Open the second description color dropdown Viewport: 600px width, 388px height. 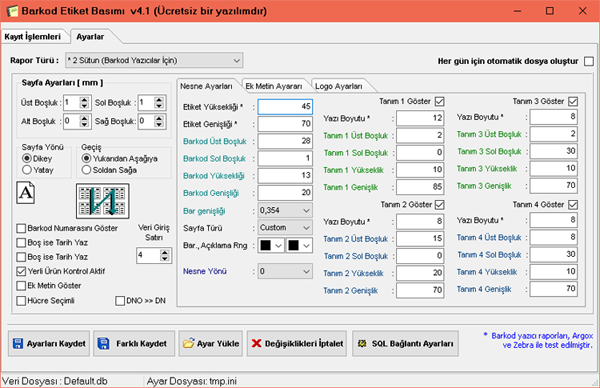coord(299,245)
